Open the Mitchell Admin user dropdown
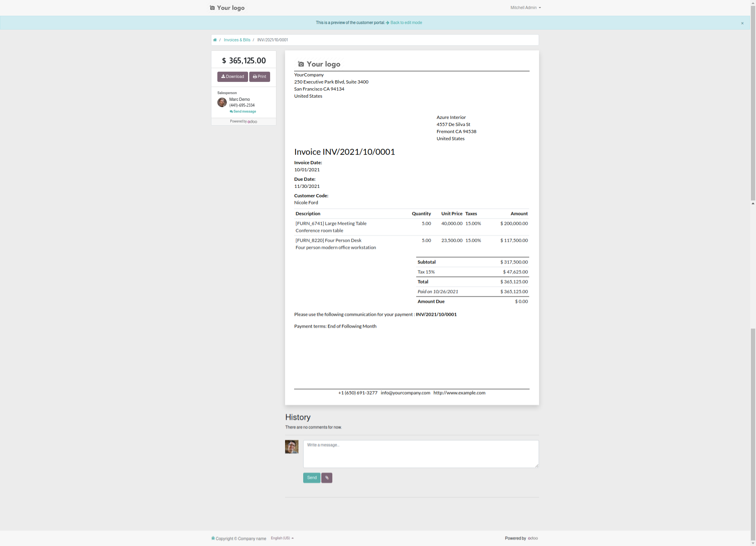This screenshot has width=756, height=546. (525, 8)
